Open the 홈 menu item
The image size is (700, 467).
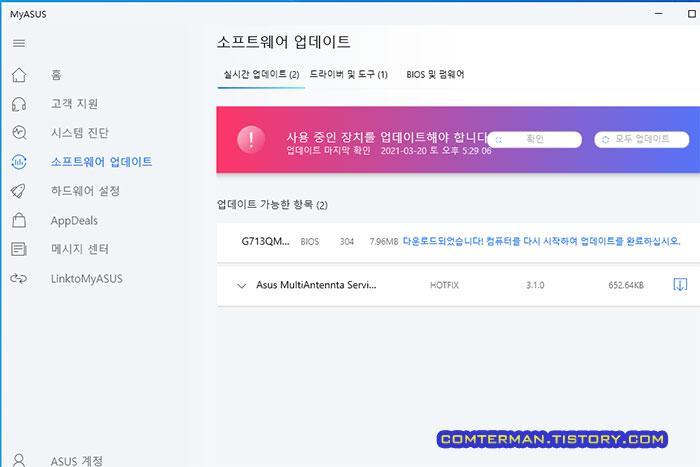[56, 75]
